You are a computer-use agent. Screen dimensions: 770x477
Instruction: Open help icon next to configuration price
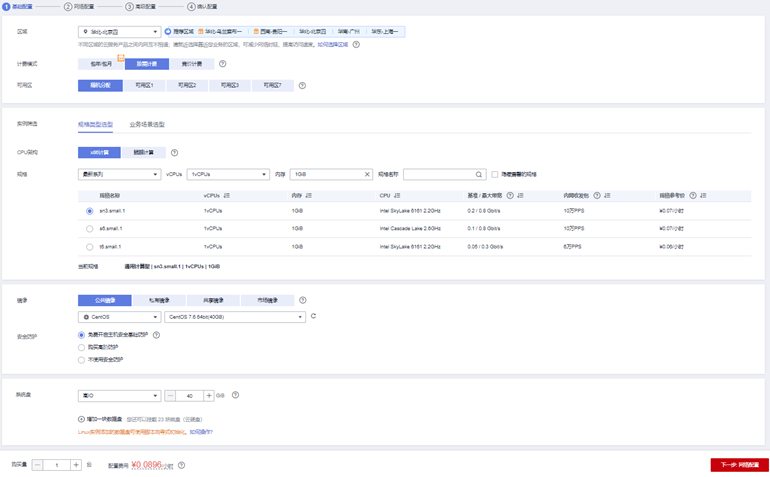point(182,465)
